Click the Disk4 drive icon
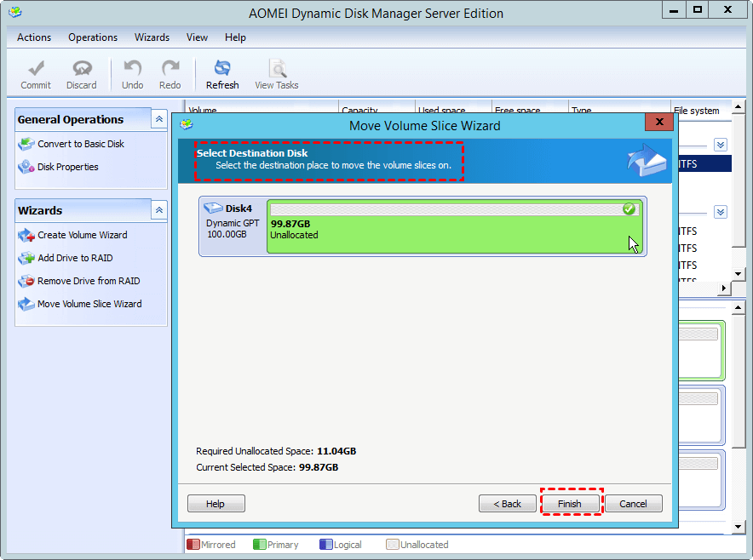 click(213, 209)
